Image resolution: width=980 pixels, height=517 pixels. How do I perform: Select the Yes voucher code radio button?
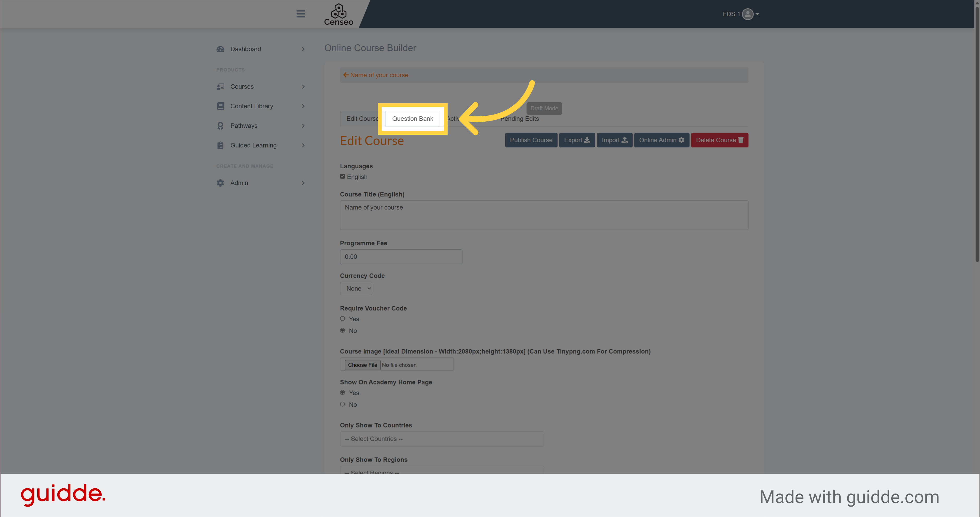point(343,318)
